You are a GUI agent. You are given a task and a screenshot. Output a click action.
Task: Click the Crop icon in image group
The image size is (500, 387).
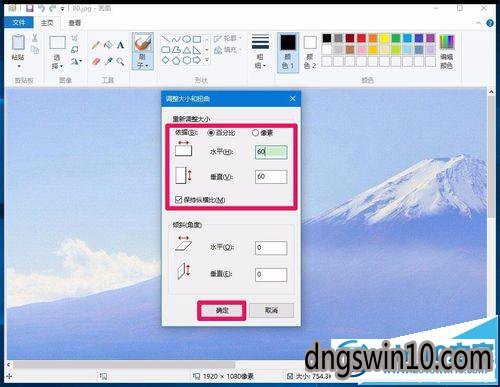[x=75, y=38]
